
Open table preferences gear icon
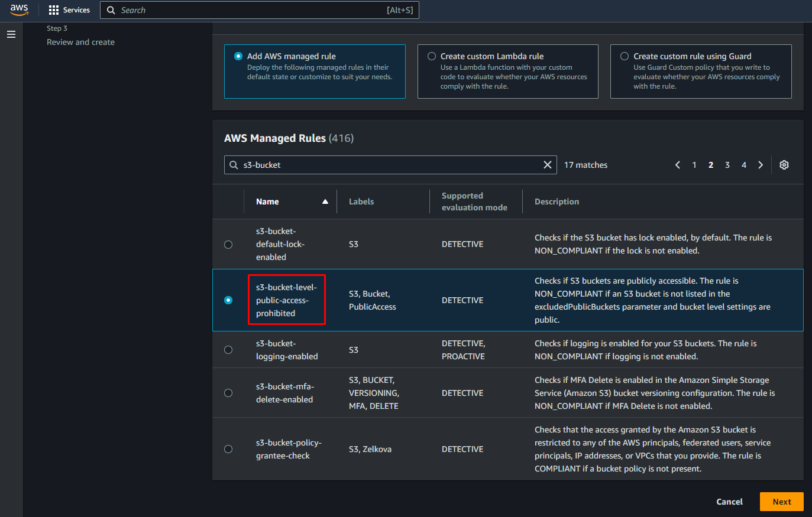point(784,165)
